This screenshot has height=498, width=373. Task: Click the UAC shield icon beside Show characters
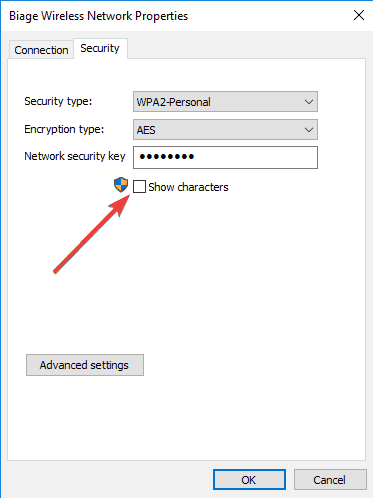point(121,185)
